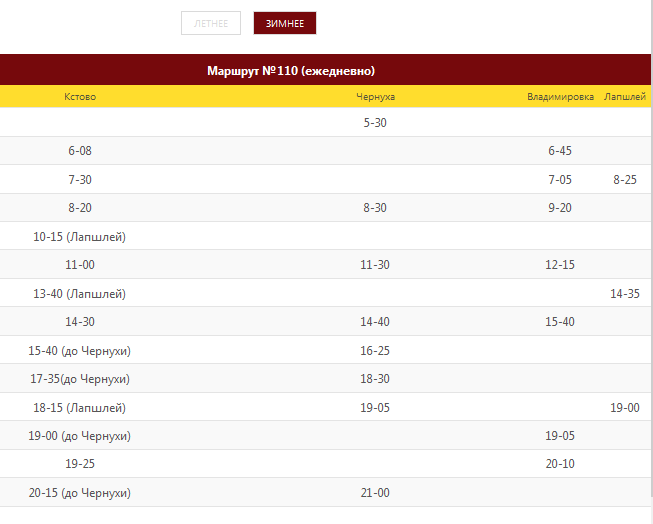The height and width of the screenshot is (524, 653).
Task: Click the Кстово column header
Action: 80,97
